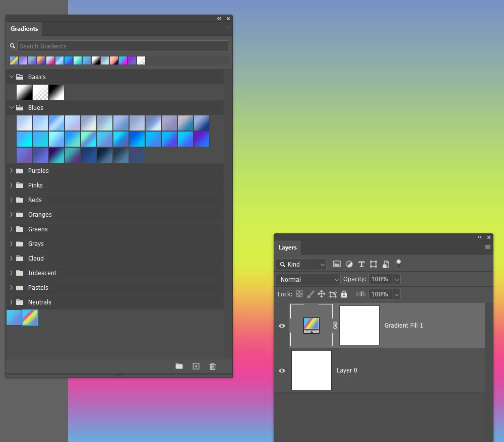The height and width of the screenshot is (442, 504).
Task: Lock artboard nesting icon
Action: [x=333, y=294]
